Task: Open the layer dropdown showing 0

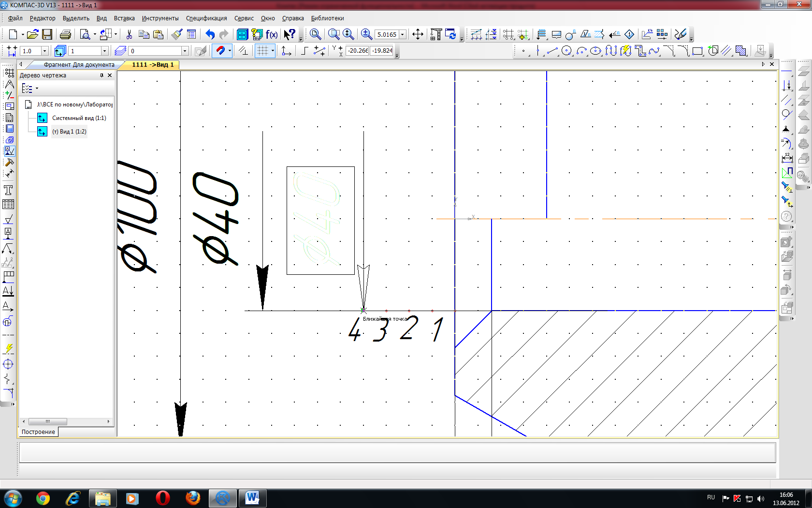Action: 185,51
